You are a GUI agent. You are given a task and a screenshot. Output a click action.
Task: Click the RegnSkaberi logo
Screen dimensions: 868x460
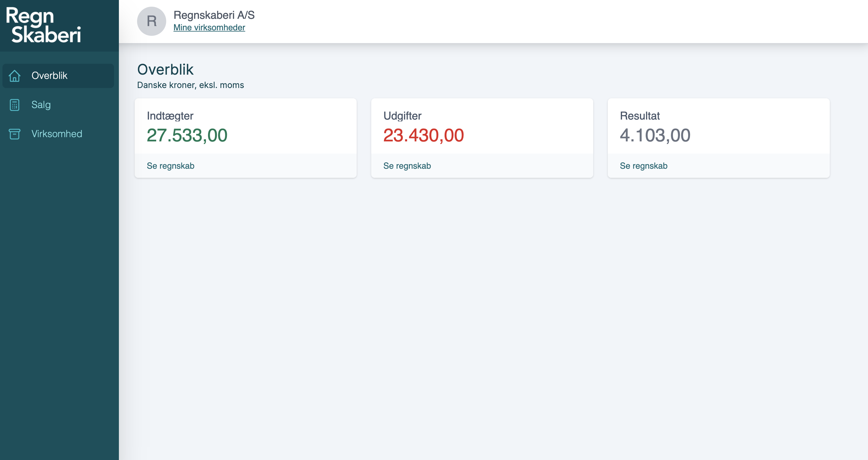click(43, 25)
